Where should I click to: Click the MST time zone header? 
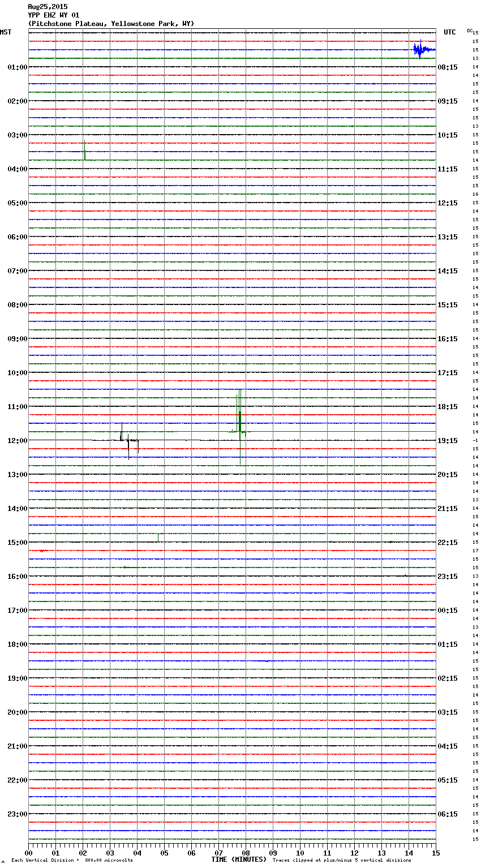6,32
